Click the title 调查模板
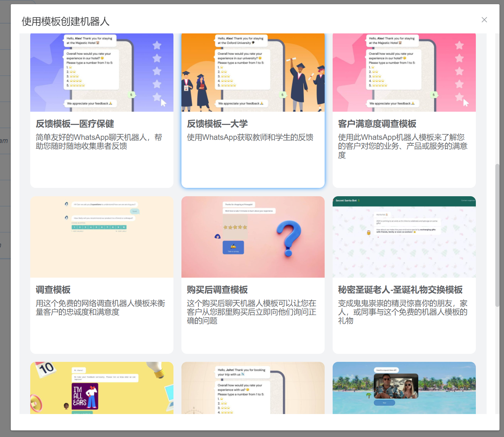Image resolution: width=504 pixels, height=437 pixels. pyautogui.click(x=53, y=290)
